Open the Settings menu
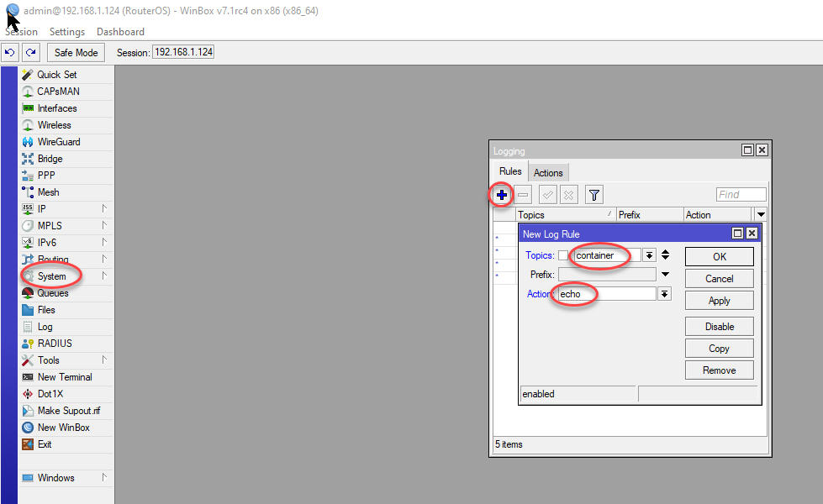Viewport: 823px width, 504px height. tap(67, 31)
